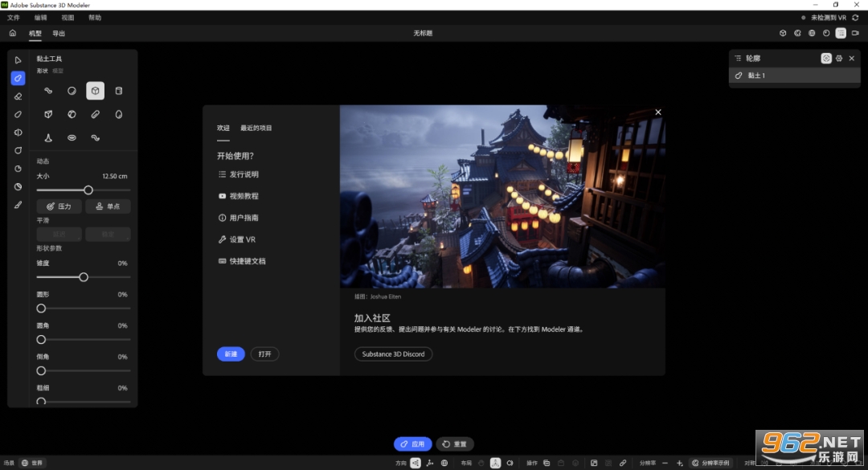This screenshot has width=868, height=470.
Task: Toggle the highlighted layout mode after 布局
Action: point(495,463)
